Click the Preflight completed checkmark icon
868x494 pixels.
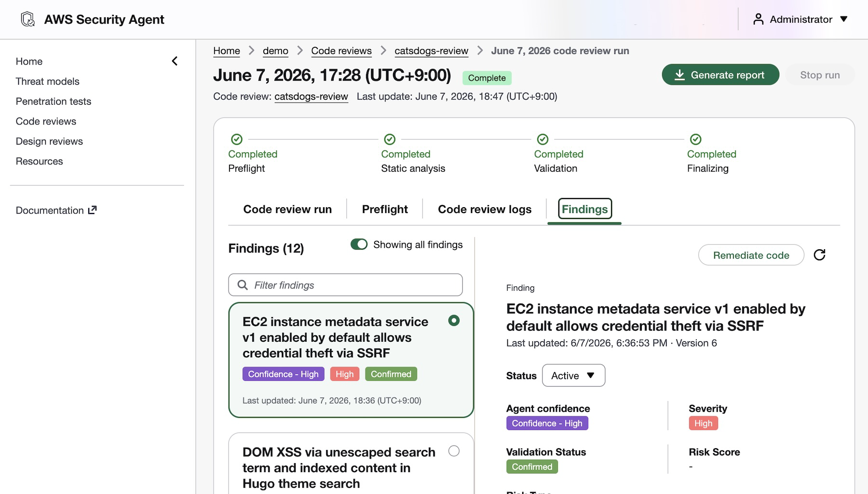pyautogui.click(x=236, y=139)
